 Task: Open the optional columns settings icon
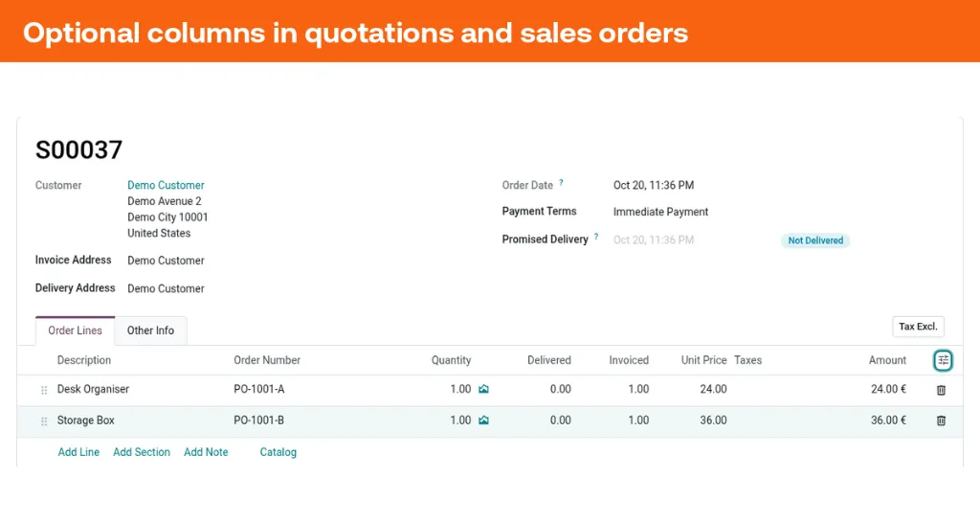943,360
